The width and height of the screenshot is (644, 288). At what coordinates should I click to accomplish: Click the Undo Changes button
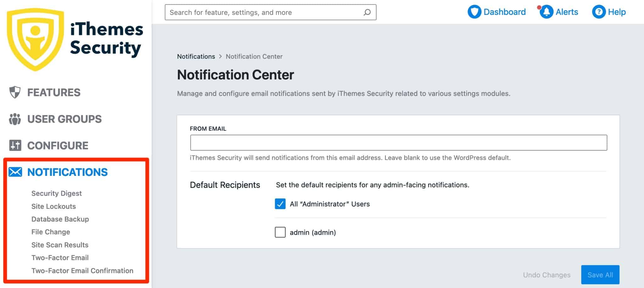tap(547, 275)
